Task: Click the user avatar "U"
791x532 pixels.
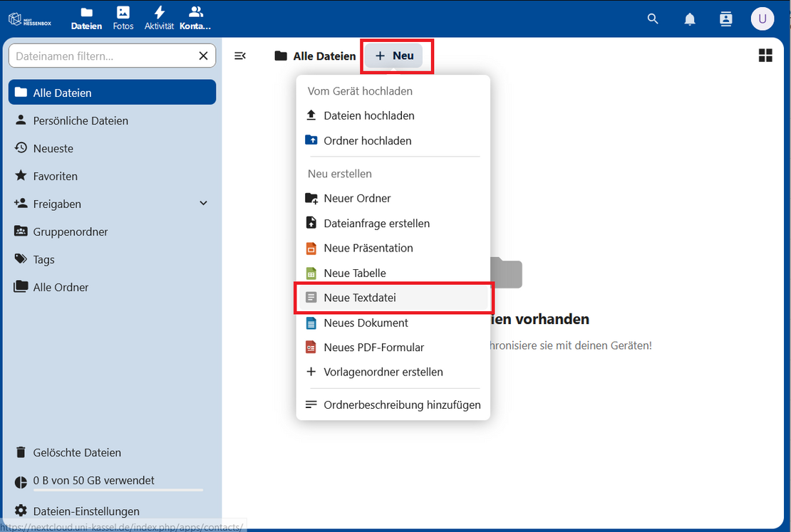Action: click(x=762, y=19)
